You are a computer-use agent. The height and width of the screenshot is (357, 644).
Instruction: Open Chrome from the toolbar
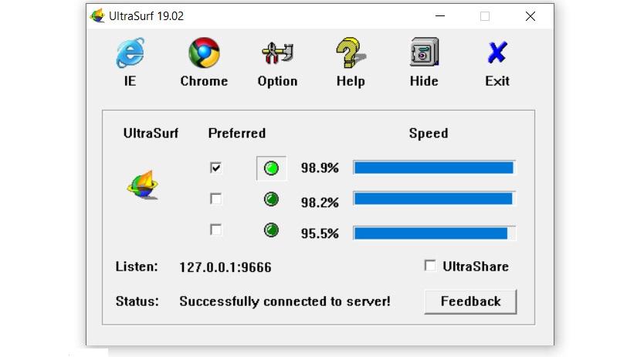204,54
